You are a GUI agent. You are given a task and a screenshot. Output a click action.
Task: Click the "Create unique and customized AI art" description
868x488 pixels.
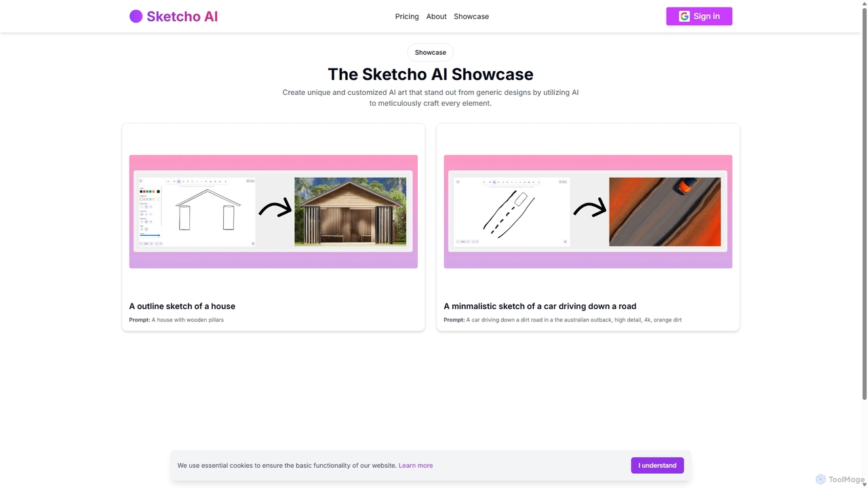coord(431,98)
